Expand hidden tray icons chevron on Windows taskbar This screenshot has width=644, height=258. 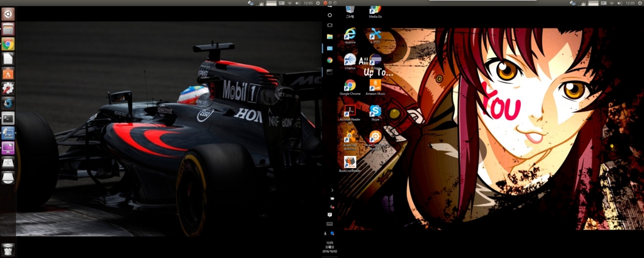332,190
